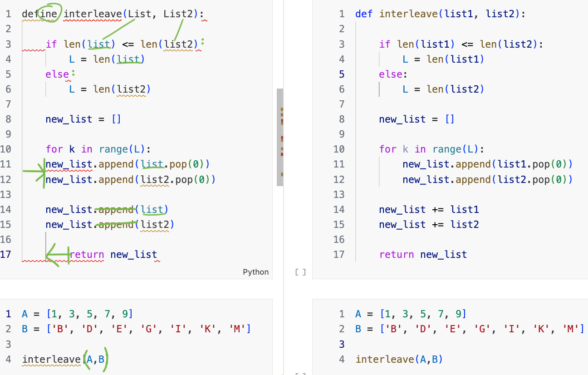Click the 'else' keyword in the left cell
Image resolution: width=588 pixels, height=375 pixels.
(57, 74)
